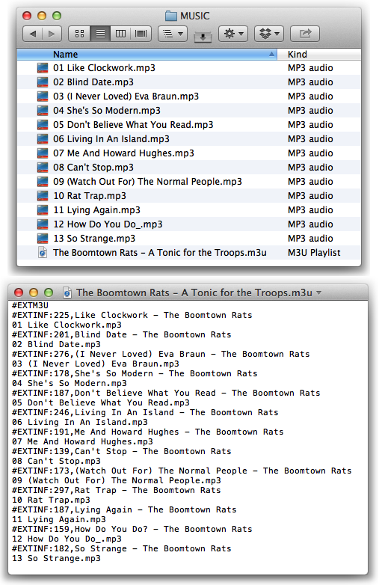Click the #EXTINF:246,Living In An Island line
The image size is (379, 588).
coord(145,413)
